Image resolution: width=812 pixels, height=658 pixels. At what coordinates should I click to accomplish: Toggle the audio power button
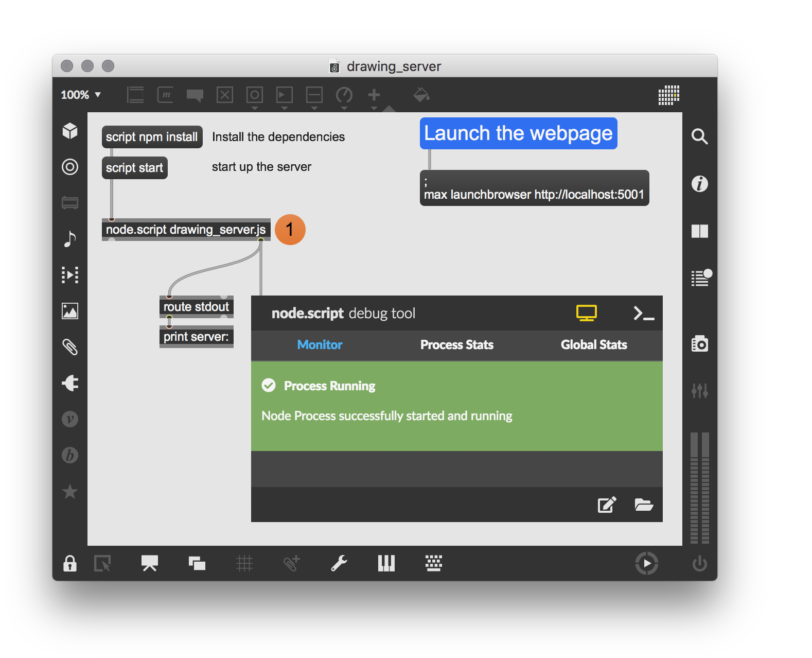click(699, 564)
